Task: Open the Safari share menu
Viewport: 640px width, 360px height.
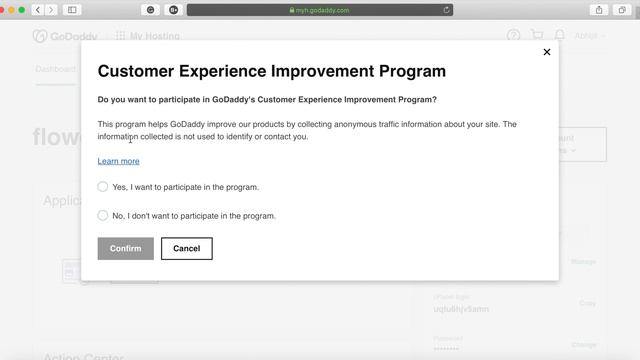Action: click(599, 10)
